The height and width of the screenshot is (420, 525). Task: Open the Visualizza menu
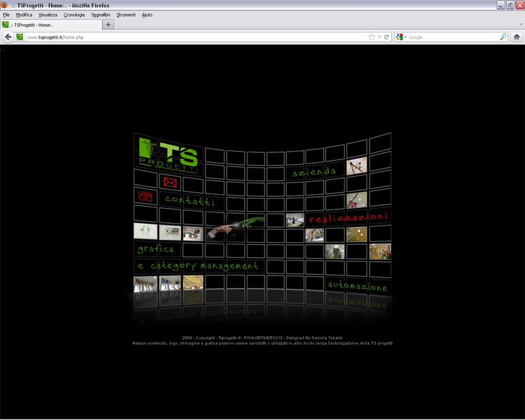click(48, 14)
